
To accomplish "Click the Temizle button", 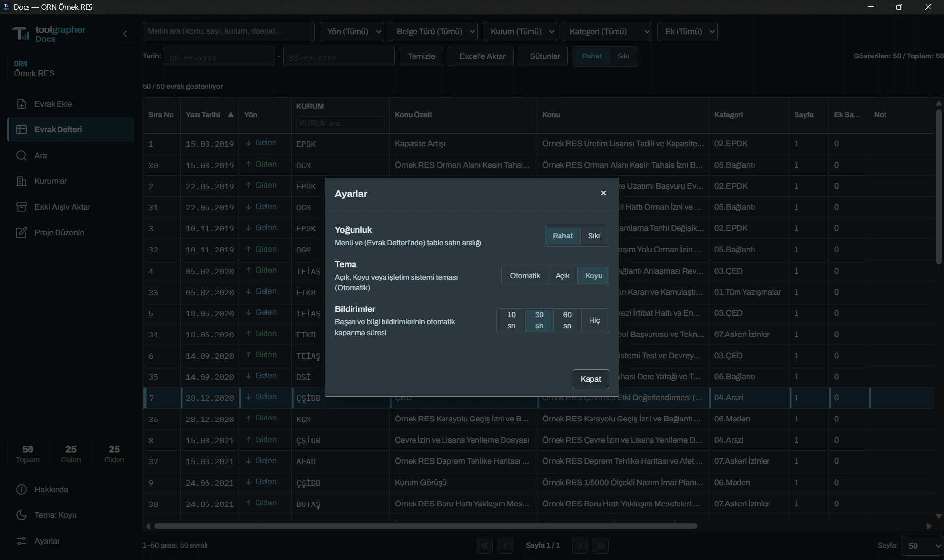I will [x=421, y=56].
